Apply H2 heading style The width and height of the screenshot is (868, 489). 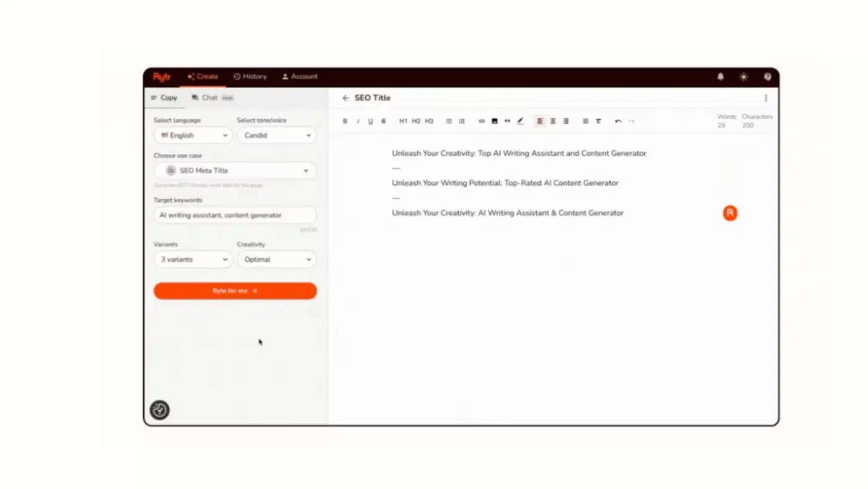pos(416,121)
